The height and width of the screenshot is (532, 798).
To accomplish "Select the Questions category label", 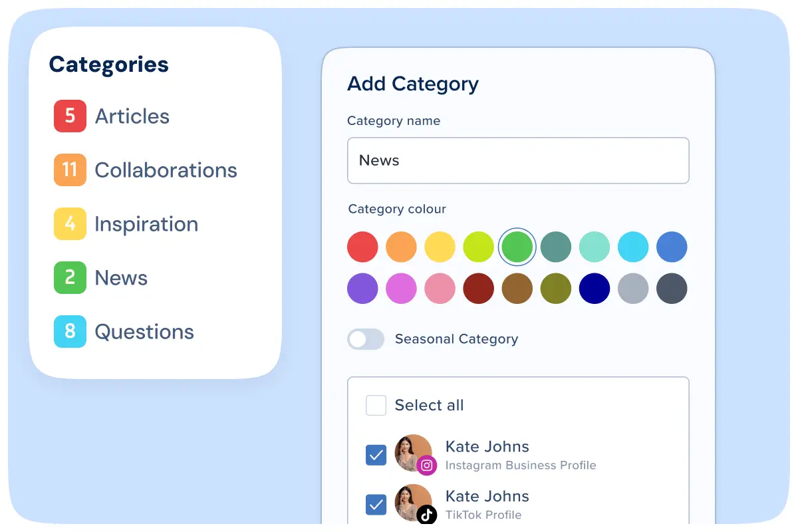I will point(144,332).
